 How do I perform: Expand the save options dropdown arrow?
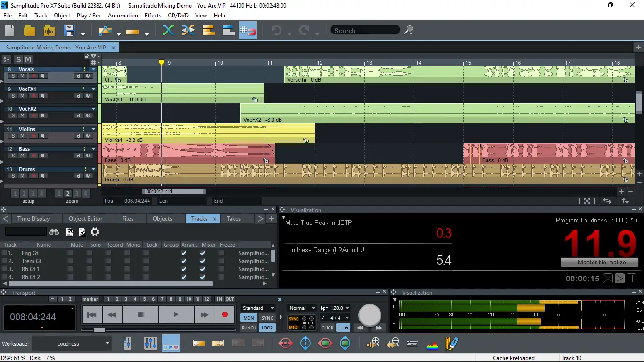coord(83,34)
